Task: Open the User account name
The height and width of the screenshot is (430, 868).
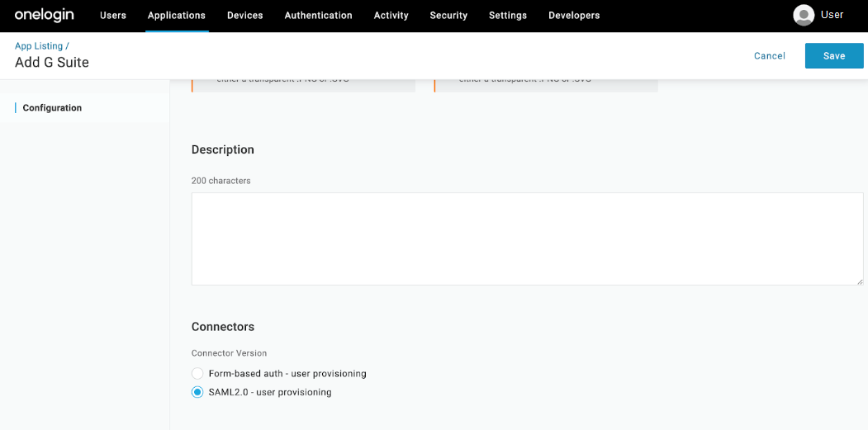Action: pos(832,15)
